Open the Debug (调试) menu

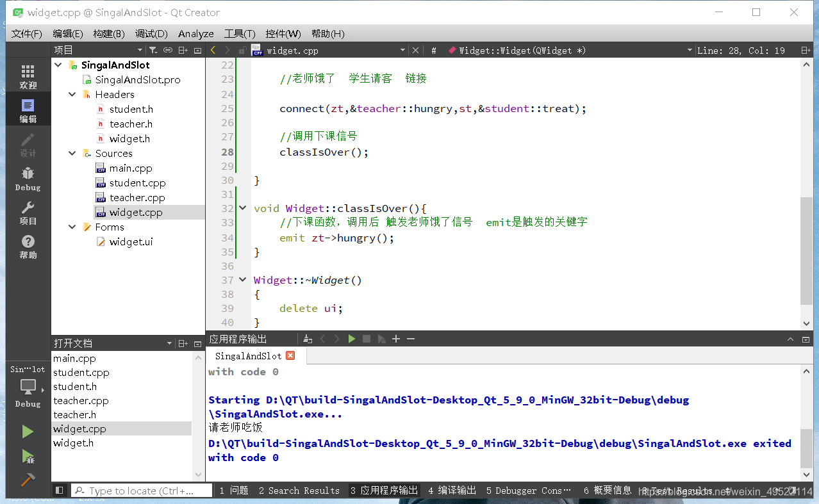151,34
